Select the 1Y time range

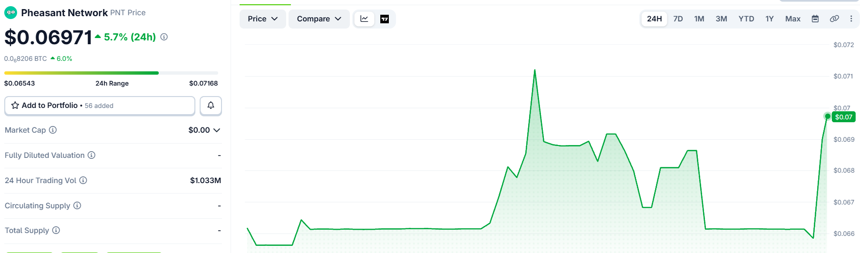click(x=770, y=19)
